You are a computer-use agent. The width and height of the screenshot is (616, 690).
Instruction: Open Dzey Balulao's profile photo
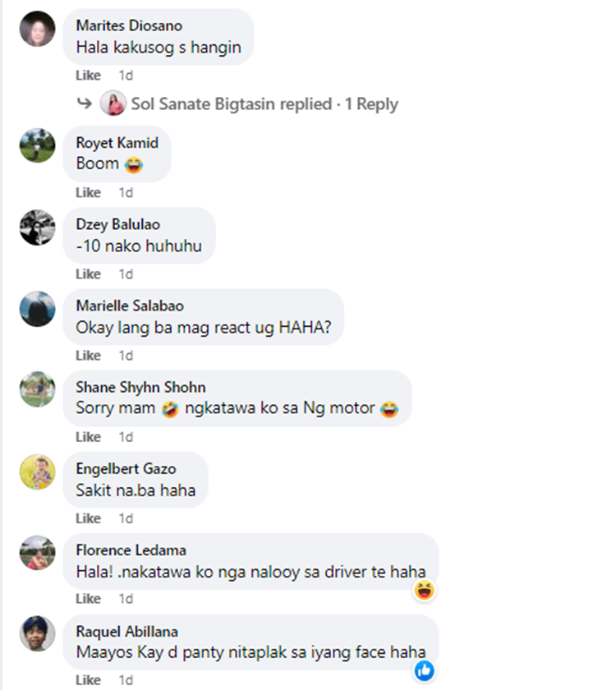tap(38, 228)
